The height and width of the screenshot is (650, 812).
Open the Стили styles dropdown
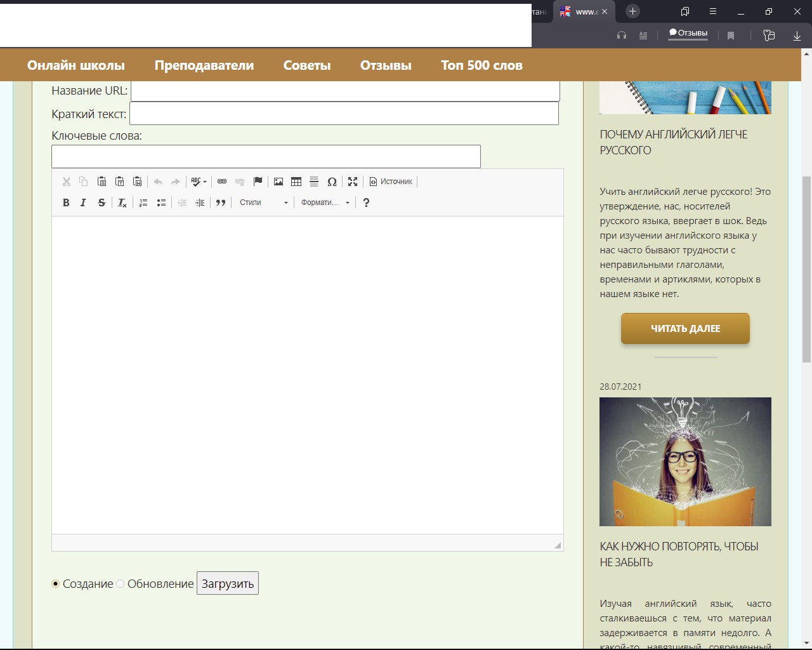263,202
